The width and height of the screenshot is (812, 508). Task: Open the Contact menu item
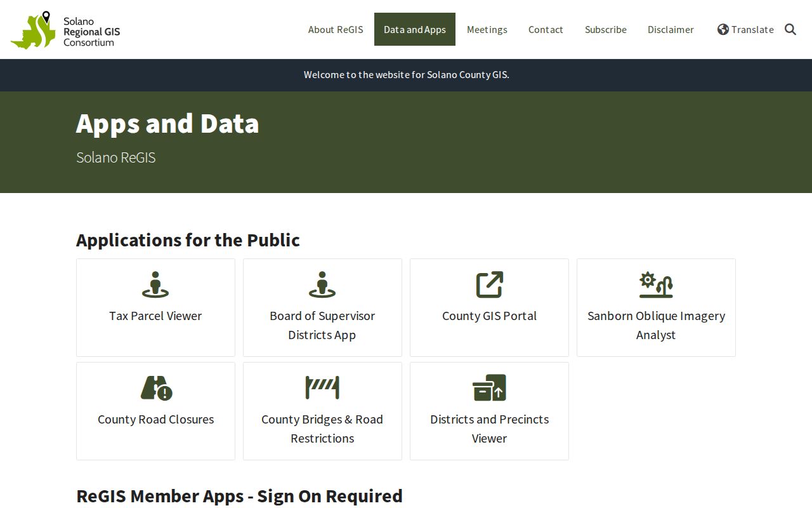(546, 29)
